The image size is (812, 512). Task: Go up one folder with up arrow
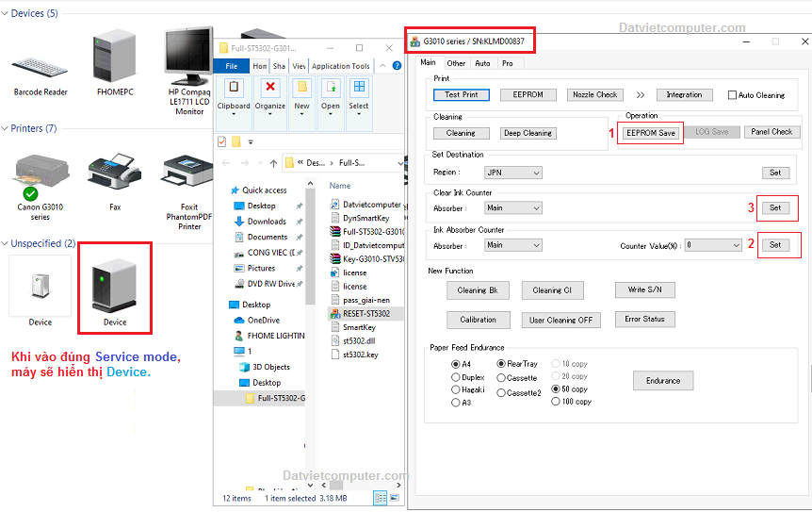click(x=273, y=163)
